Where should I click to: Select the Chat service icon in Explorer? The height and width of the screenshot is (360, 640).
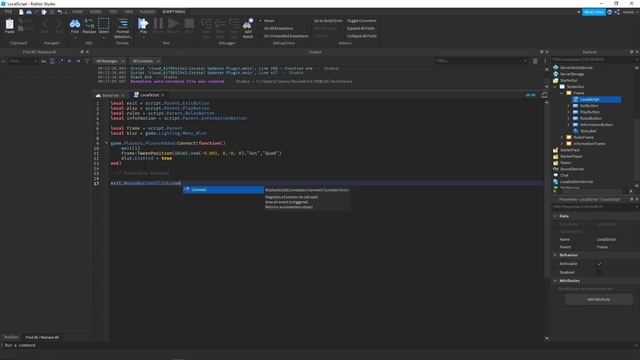coord(556,175)
